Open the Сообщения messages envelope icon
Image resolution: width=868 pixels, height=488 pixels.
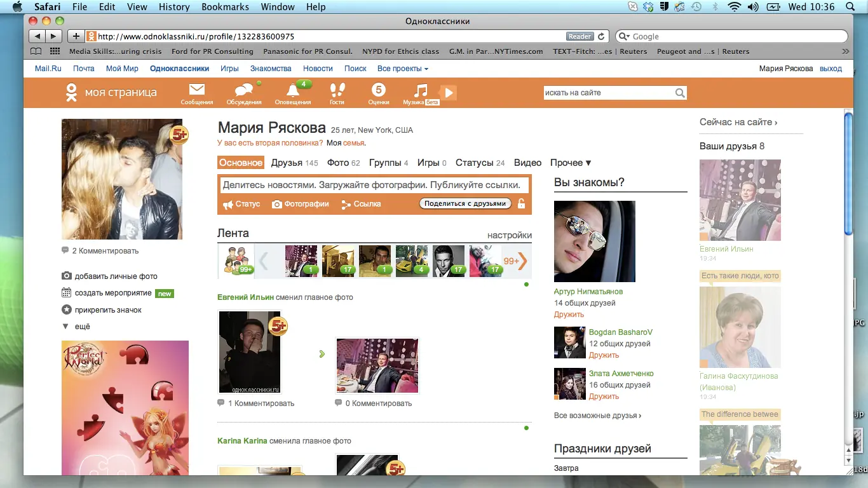point(196,90)
